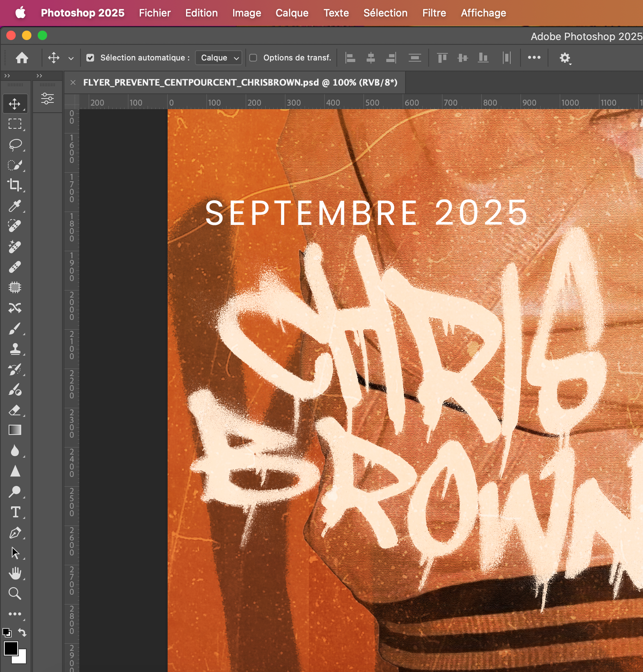Screen dimensions: 643x672
Task: Open the Texte menu
Action: [336, 13]
